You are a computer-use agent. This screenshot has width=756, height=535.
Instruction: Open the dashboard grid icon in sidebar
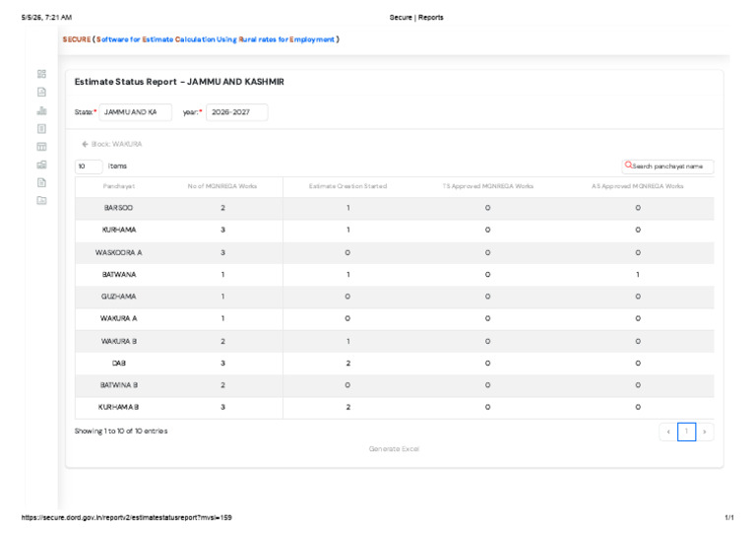point(41,74)
